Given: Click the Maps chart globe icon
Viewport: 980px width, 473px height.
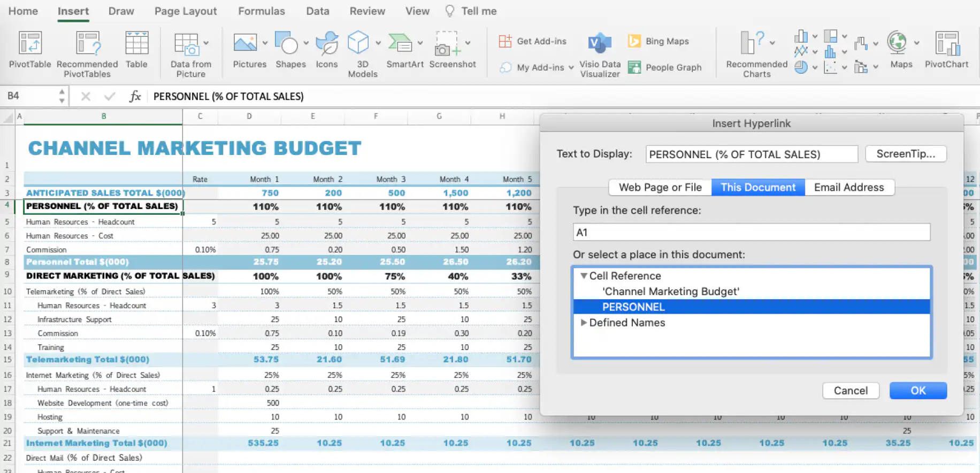Looking at the screenshot, I should (x=897, y=42).
